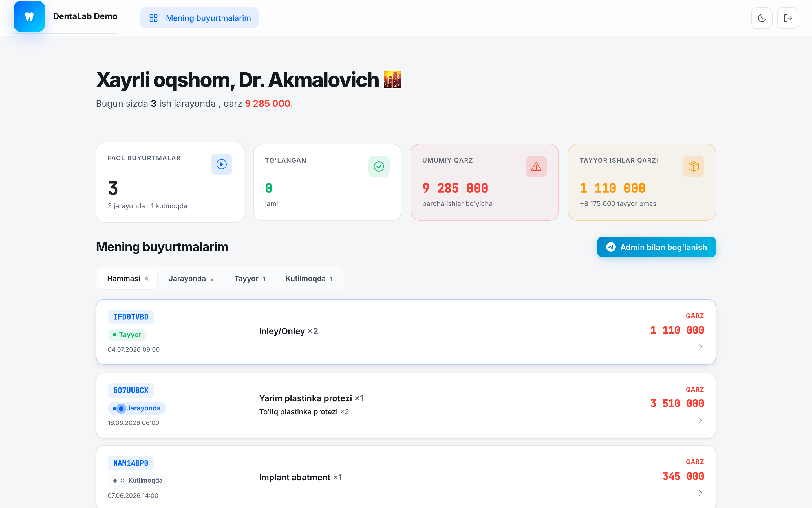This screenshot has height=508, width=812.
Task: Click the Faol buyurtmalar card
Action: click(x=170, y=182)
